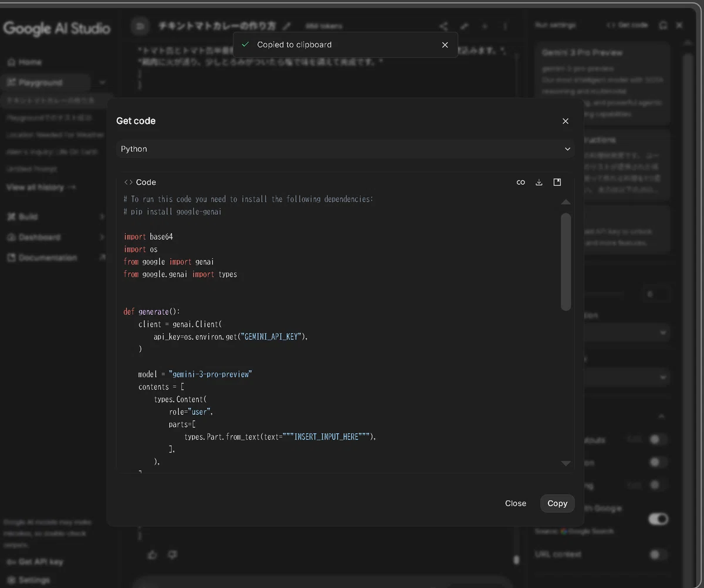Click the icon beside Run settings Get code

point(664,25)
